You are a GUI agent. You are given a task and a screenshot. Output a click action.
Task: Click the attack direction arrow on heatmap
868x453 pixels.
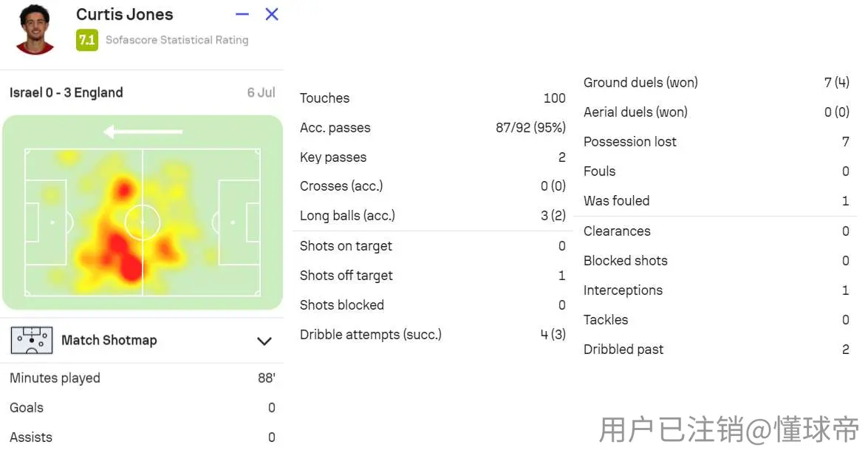coord(143,132)
